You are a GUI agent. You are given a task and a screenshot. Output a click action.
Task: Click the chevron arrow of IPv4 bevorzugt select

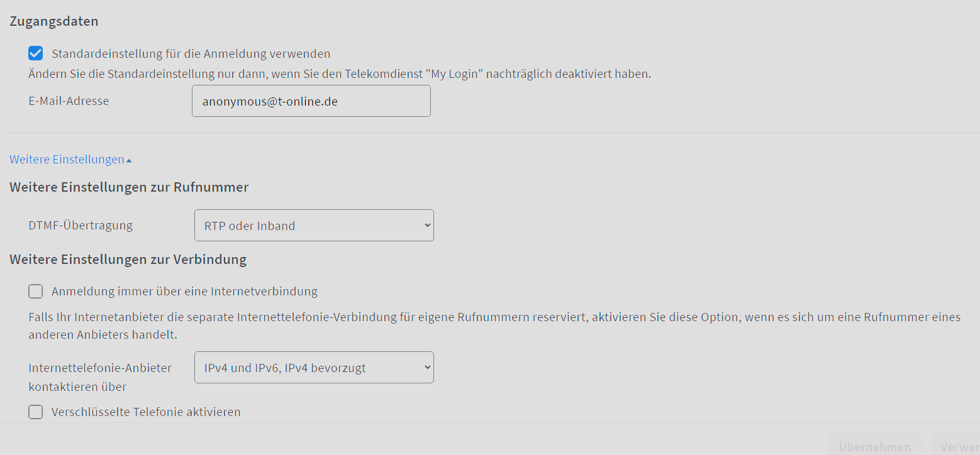tap(427, 367)
